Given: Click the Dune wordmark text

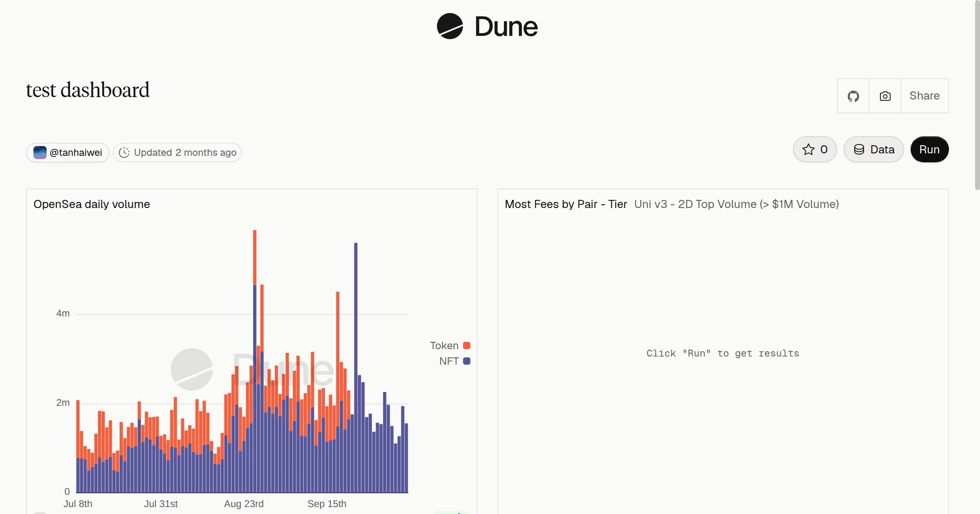Looking at the screenshot, I should tap(506, 27).
